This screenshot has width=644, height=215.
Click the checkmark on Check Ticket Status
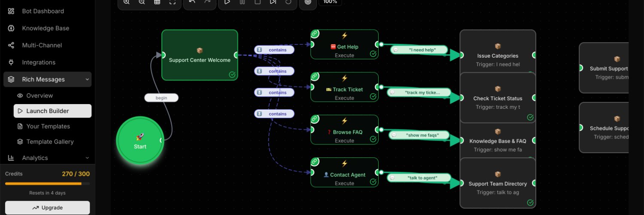pos(530,117)
